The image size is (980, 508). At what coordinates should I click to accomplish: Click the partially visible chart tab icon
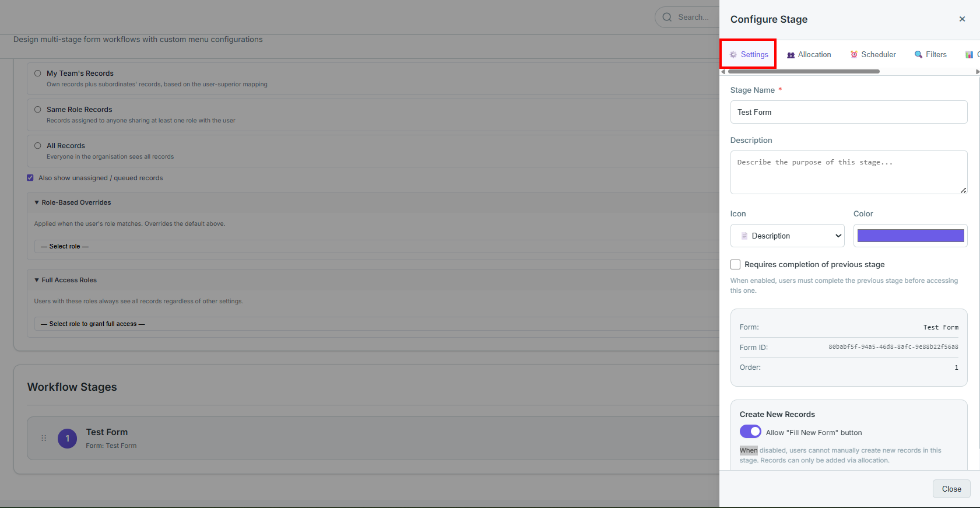(969, 54)
